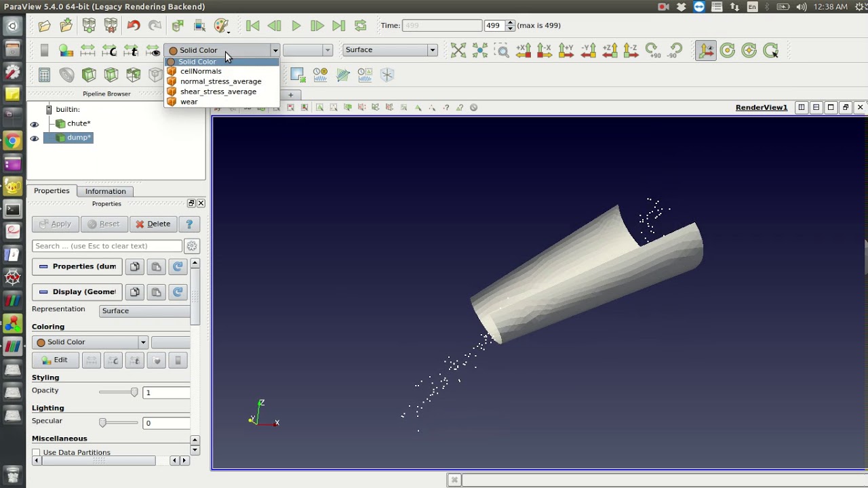Choose normal_stress_average in the dropdown list
This screenshot has width=868, height=488.
pyautogui.click(x=220, y=81)
